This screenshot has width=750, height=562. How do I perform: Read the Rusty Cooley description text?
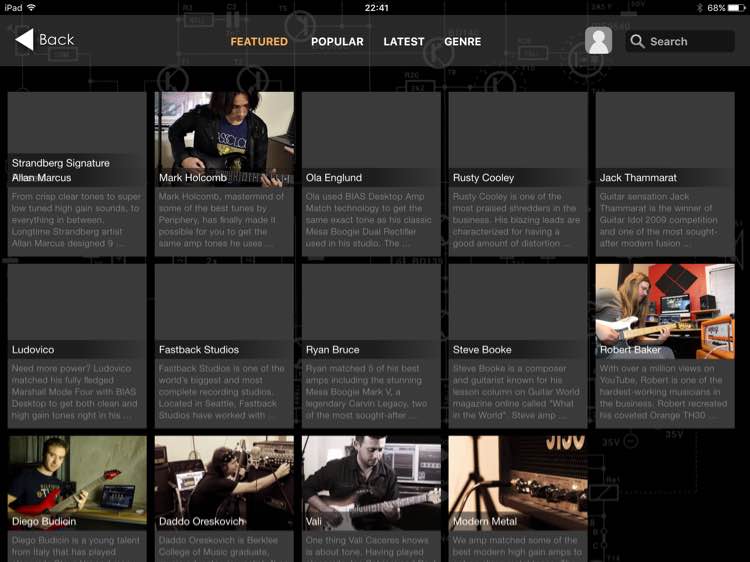(x=516, y=220)
